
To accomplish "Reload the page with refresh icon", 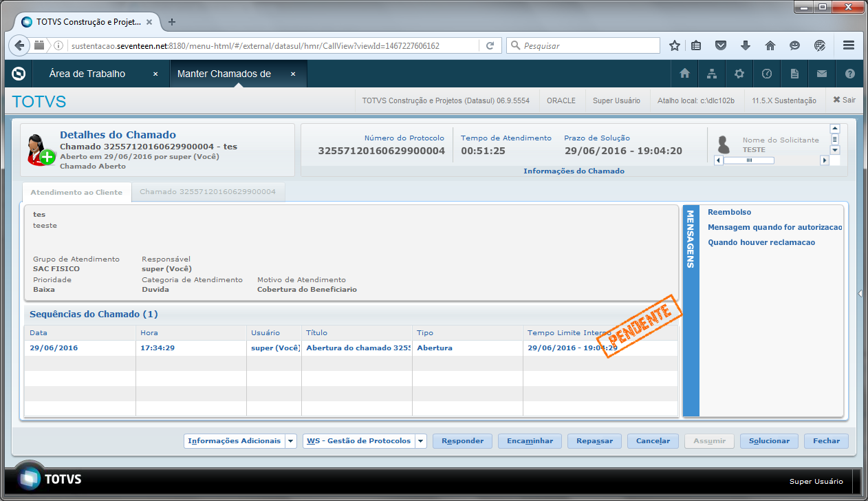I will [x=490, y=45].
